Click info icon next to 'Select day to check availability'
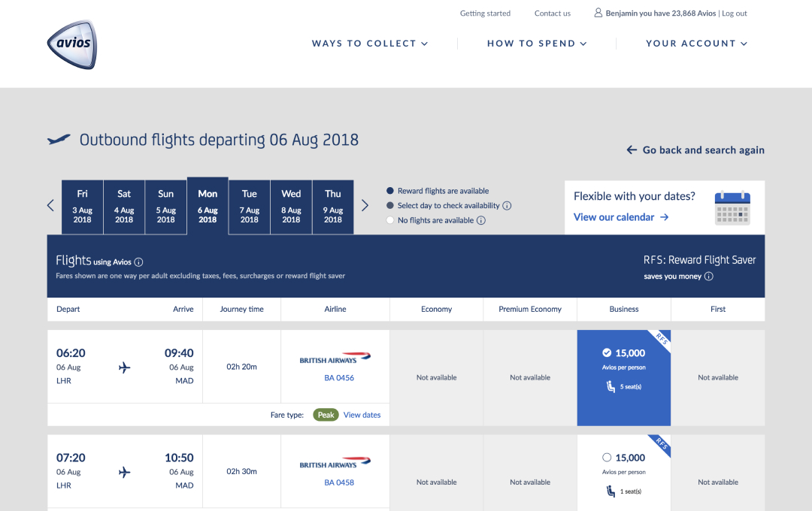 pyautogui.click(x=507, y=206)
